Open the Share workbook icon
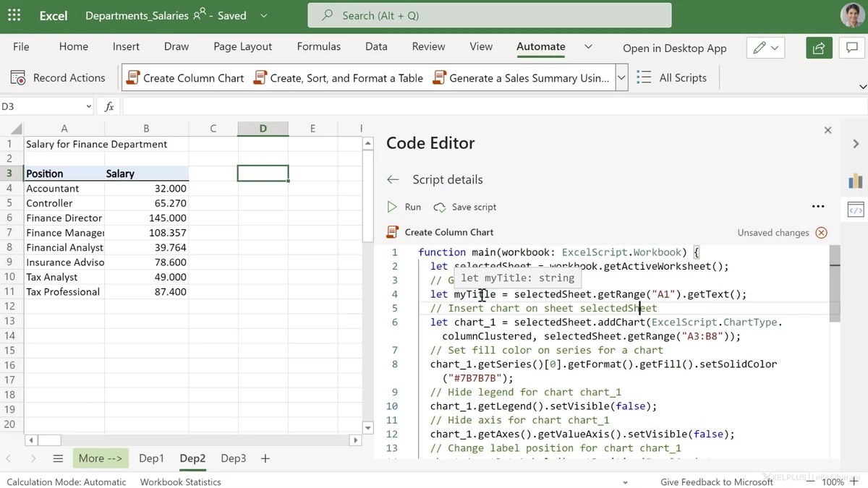 click(x=819, y=48)
